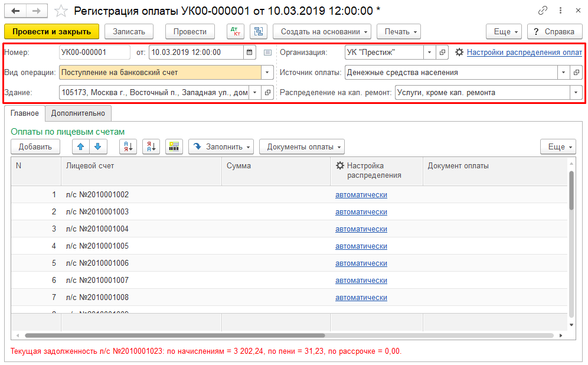This screenshot has height=365, width=588.
Task: Select row л/с №2010001003
Action: click(x=289, y=212)
